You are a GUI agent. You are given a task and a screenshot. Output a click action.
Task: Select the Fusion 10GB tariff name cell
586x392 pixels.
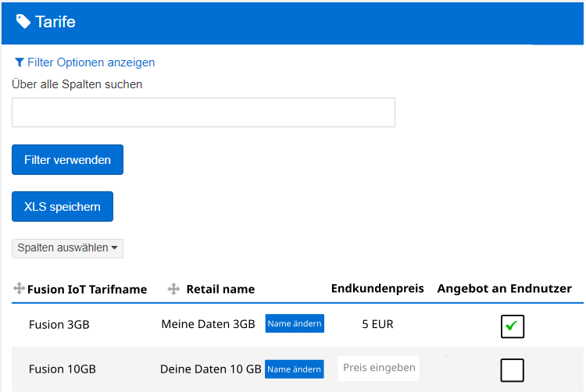(x=62, y=369)
